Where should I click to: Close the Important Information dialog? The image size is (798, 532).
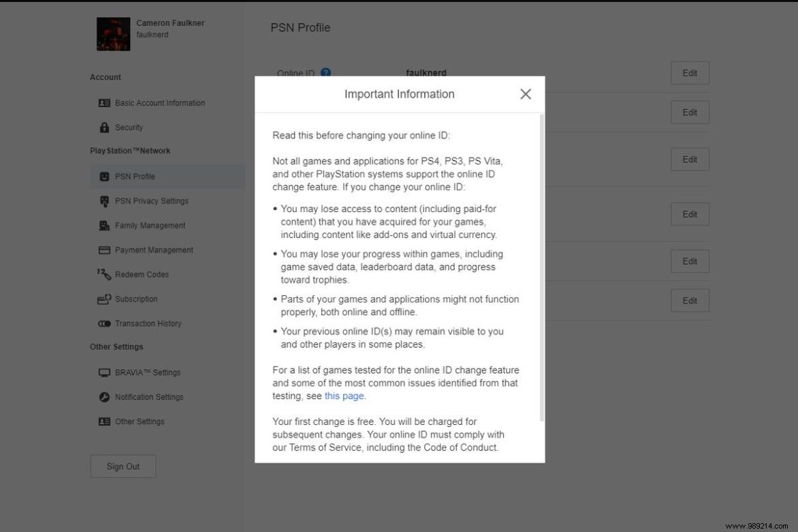pyautogui.click(x=525, y=94)
